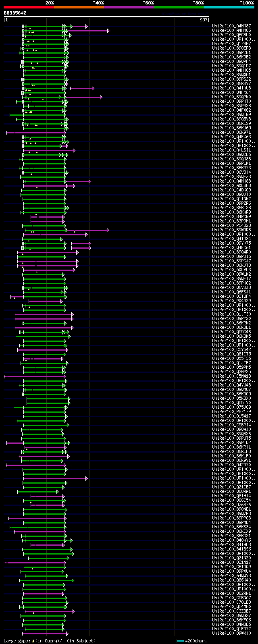Choose UniRef100_B6KRN2 from the list
The image size is (258, 644).
(231, 323)
